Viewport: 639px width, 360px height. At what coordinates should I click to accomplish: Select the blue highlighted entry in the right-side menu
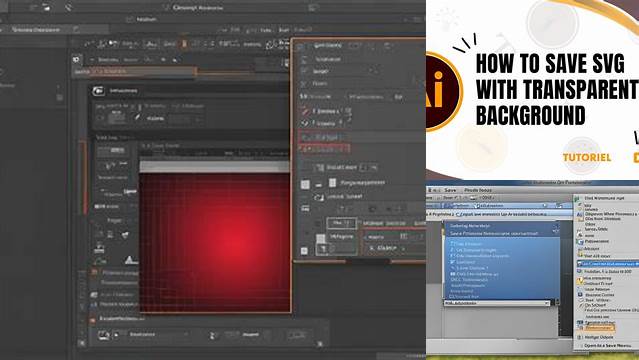point(607,264)
